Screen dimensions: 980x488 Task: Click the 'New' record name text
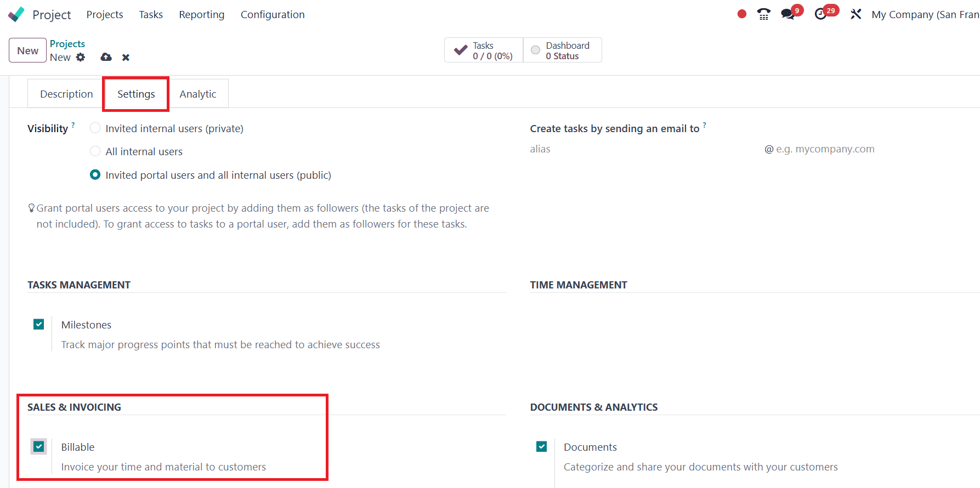point(60,57)
